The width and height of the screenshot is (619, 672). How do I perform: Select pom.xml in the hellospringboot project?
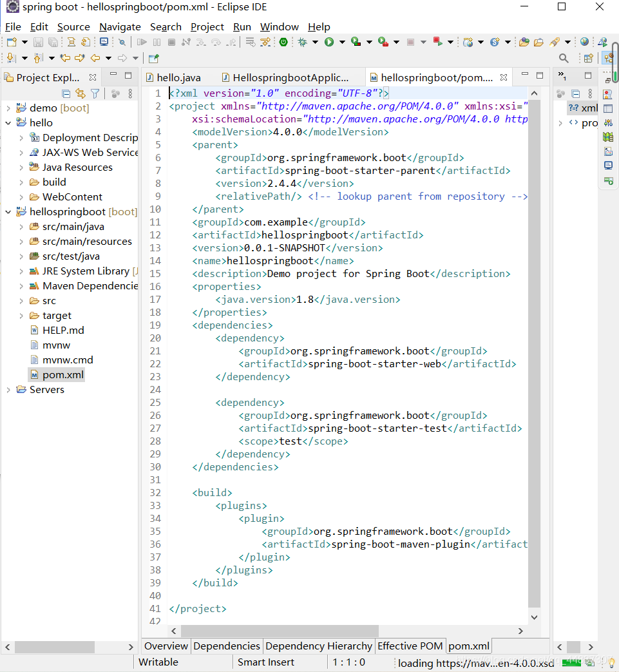pos(62,374)
